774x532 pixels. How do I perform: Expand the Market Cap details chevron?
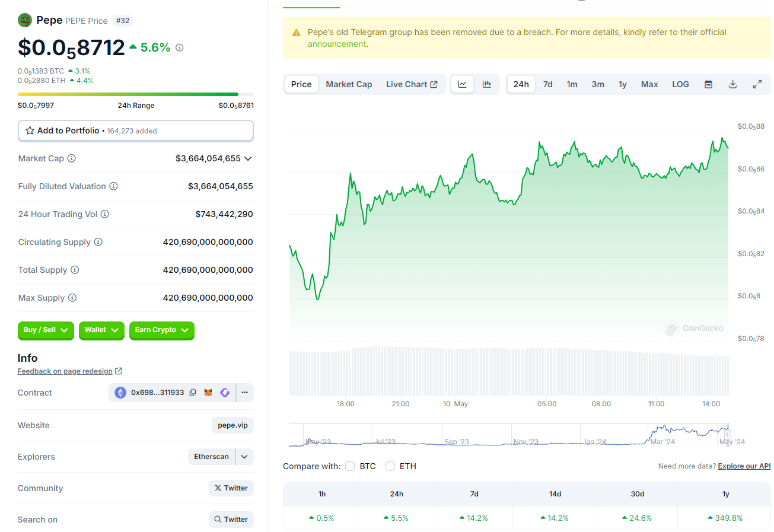tap(248, 158)
